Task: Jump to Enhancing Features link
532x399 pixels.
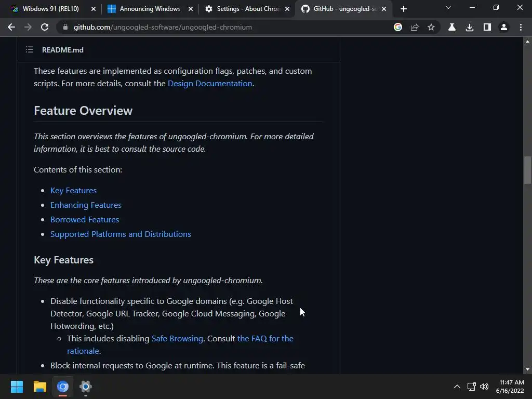Action: coord(86,205)
